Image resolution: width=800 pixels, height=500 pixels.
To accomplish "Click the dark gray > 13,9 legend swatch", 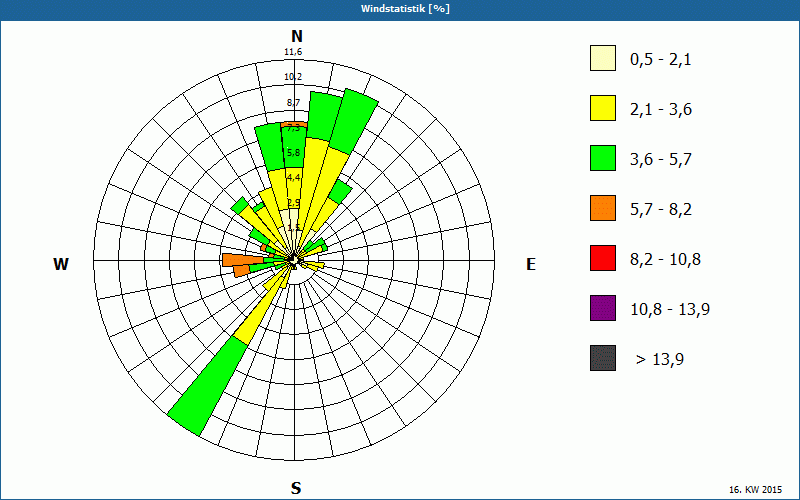I will tap(603, 358).
